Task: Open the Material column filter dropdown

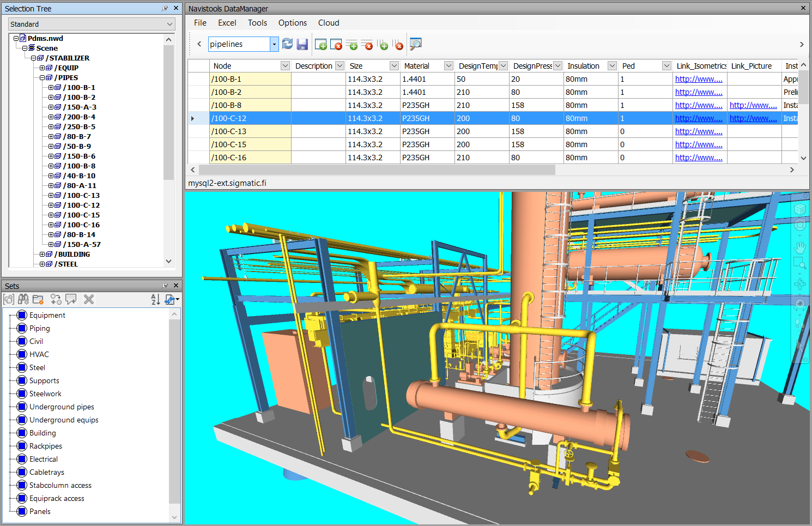Action: click(449, 66)
